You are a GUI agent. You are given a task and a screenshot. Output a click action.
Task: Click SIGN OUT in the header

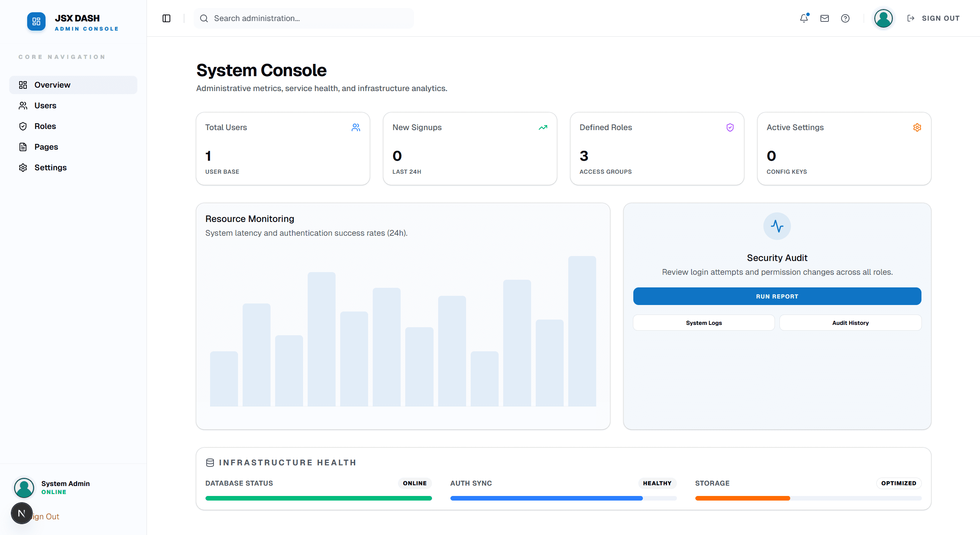941,18
